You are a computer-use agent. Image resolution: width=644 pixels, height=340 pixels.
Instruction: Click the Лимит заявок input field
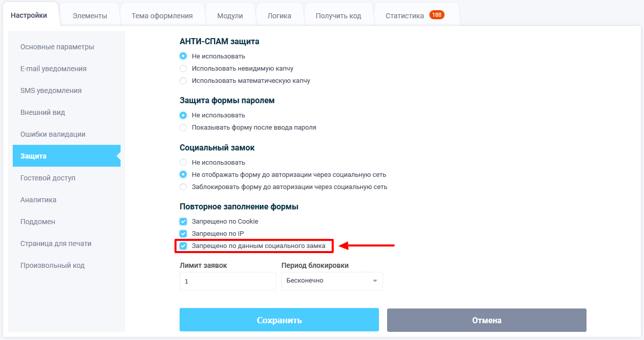(227, 281)
